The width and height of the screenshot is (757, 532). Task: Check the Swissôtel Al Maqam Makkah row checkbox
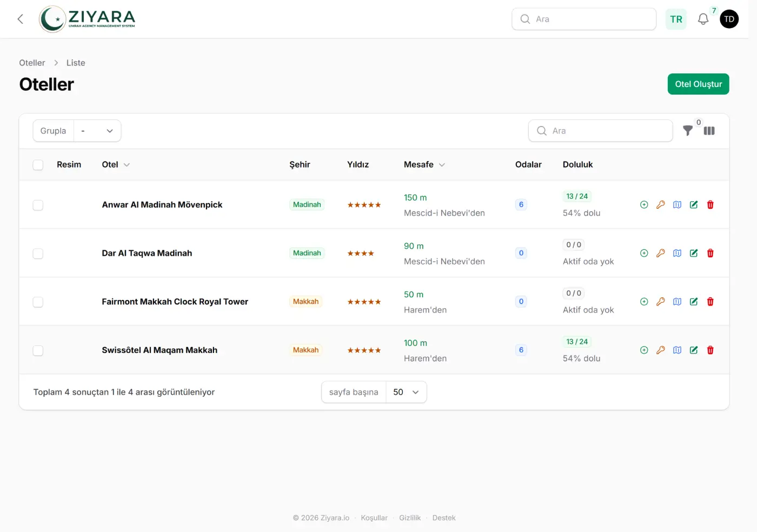(x=38, y=351)
